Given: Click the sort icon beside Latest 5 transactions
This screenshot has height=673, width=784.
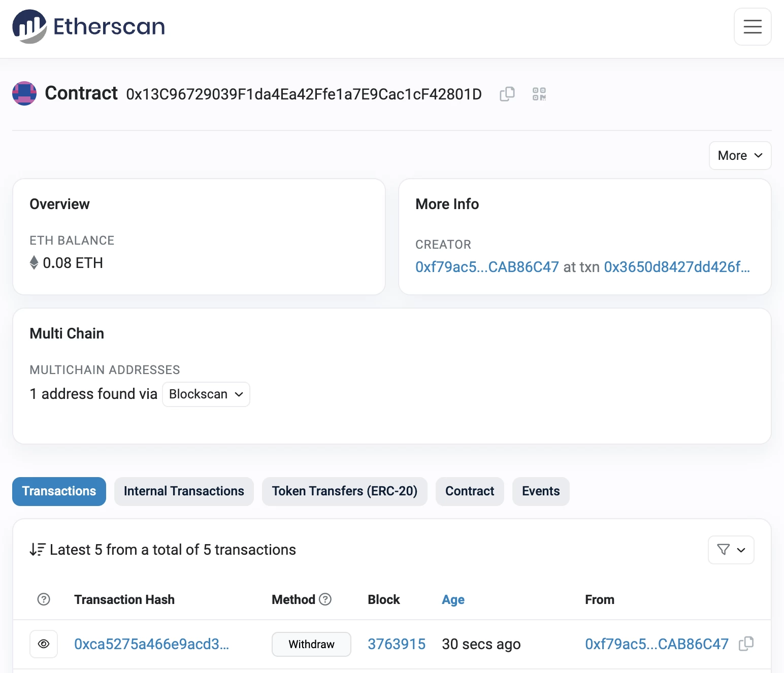Looking at the screenshot, I should click(x=38, y=550).
